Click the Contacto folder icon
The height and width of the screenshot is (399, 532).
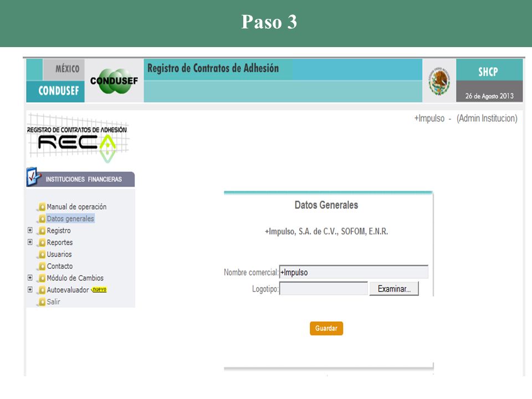42,266
